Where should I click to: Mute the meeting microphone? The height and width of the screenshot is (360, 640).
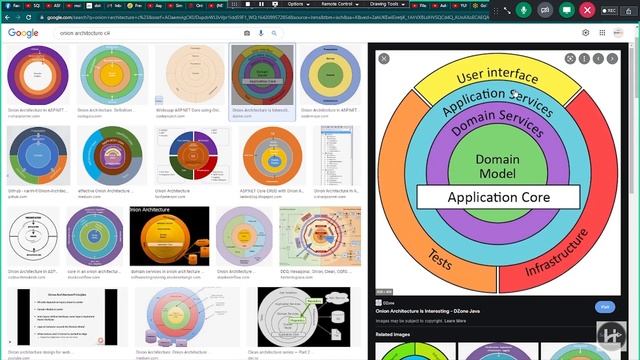pos(523,10)
